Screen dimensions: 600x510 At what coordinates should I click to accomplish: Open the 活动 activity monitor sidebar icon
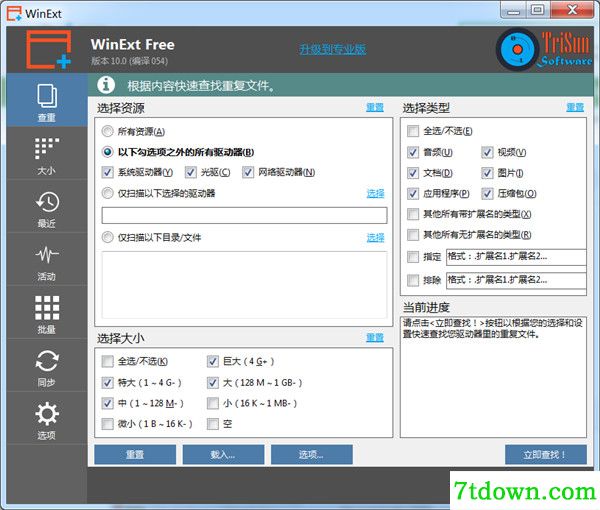pos(47,260)
